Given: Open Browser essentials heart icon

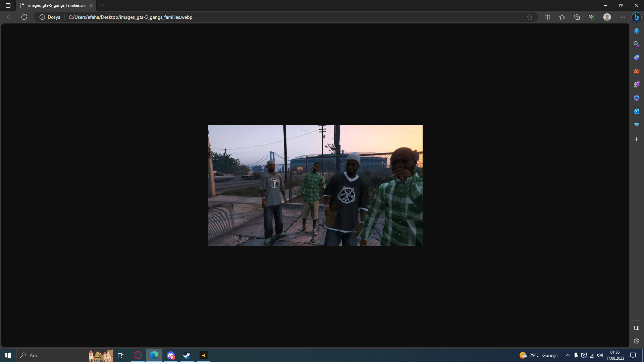Looking at the screenshot, I should (592, 17).
